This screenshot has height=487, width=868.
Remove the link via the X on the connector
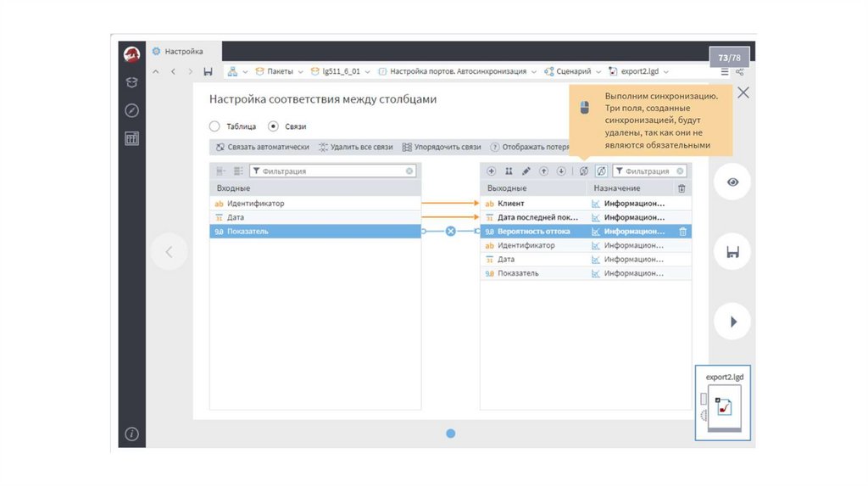click(451, 231)
